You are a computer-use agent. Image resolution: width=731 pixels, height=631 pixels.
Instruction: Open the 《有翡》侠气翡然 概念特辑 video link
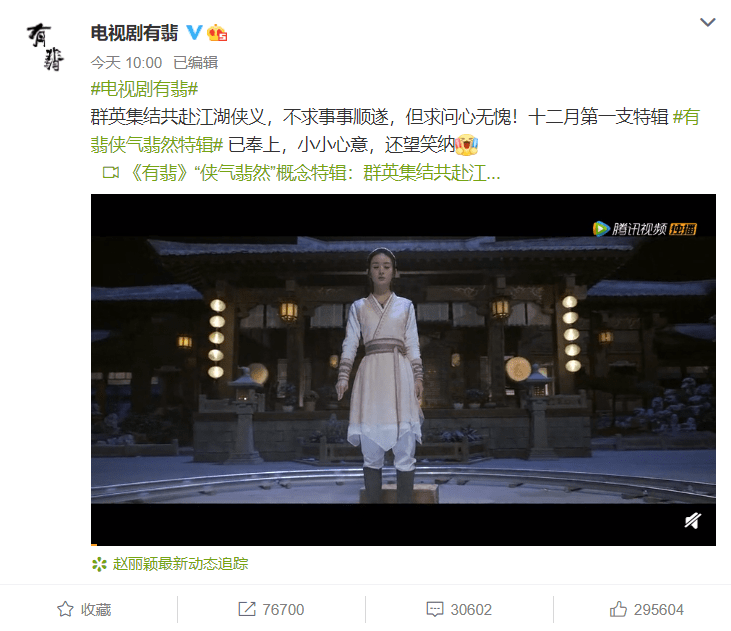[314, 173]
